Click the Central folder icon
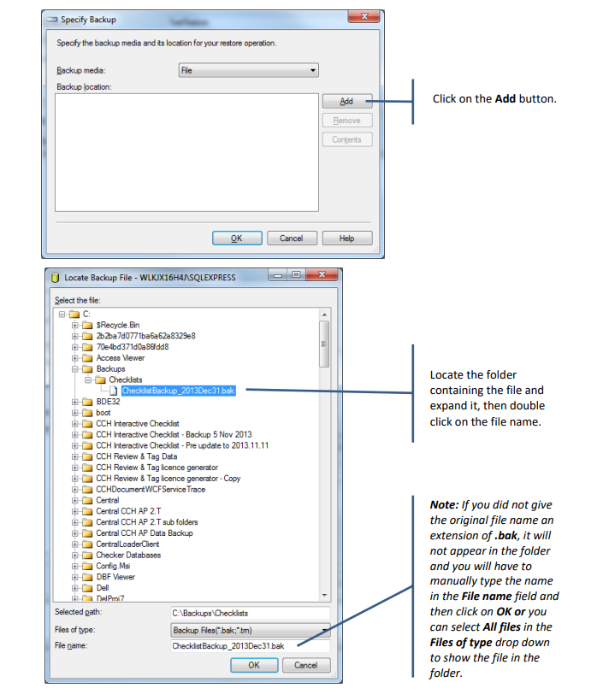The height and width of the screenshot is (700, 603). [x=87, y=501]
